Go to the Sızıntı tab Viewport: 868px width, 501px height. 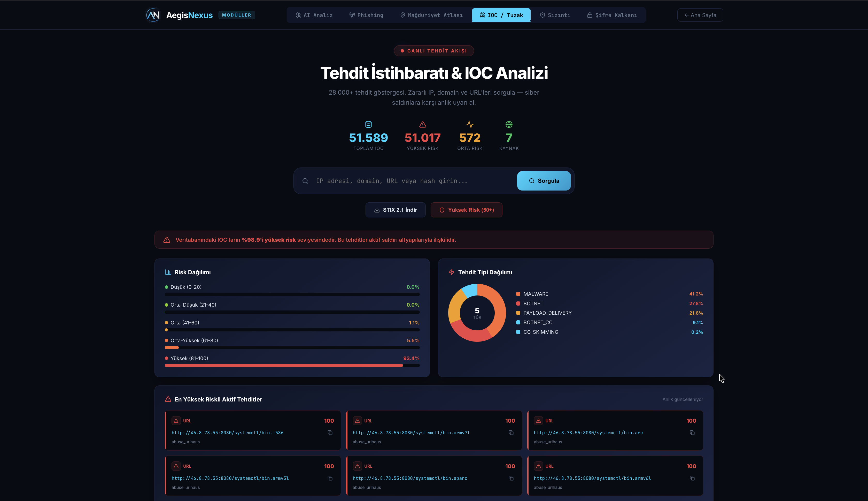coord(555,15)
